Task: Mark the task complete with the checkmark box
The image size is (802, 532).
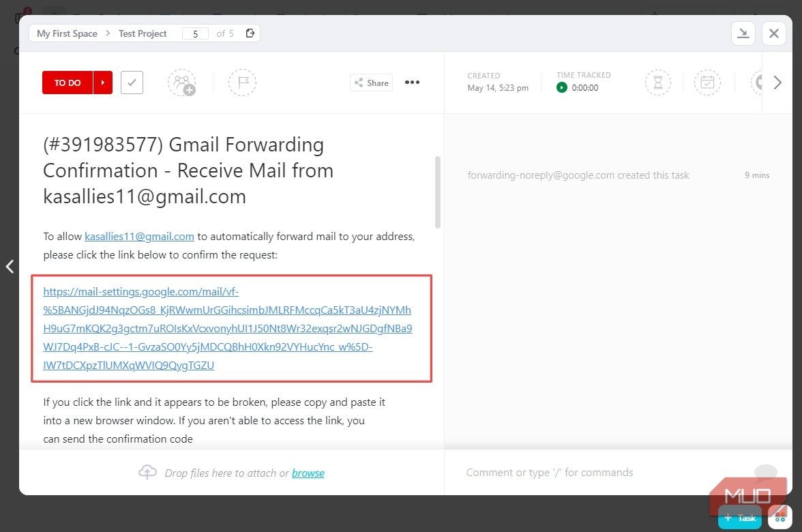Action: (132, 83)
